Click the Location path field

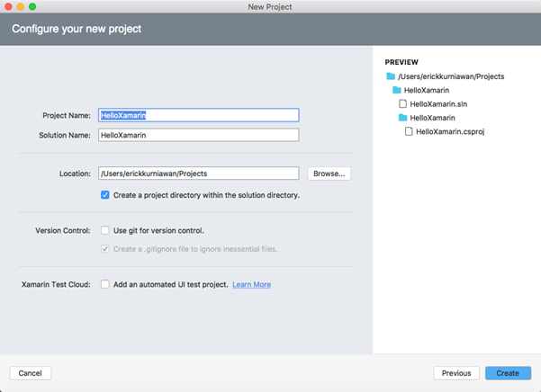coord(198,174)
